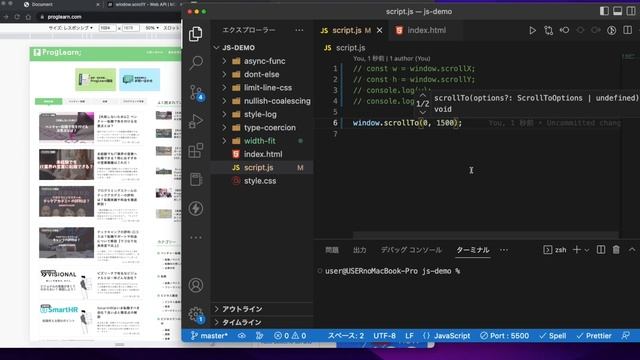The width and height of the screenshot is (640, 360).
Task: Split the terminal pane
Action: (601, 249)
